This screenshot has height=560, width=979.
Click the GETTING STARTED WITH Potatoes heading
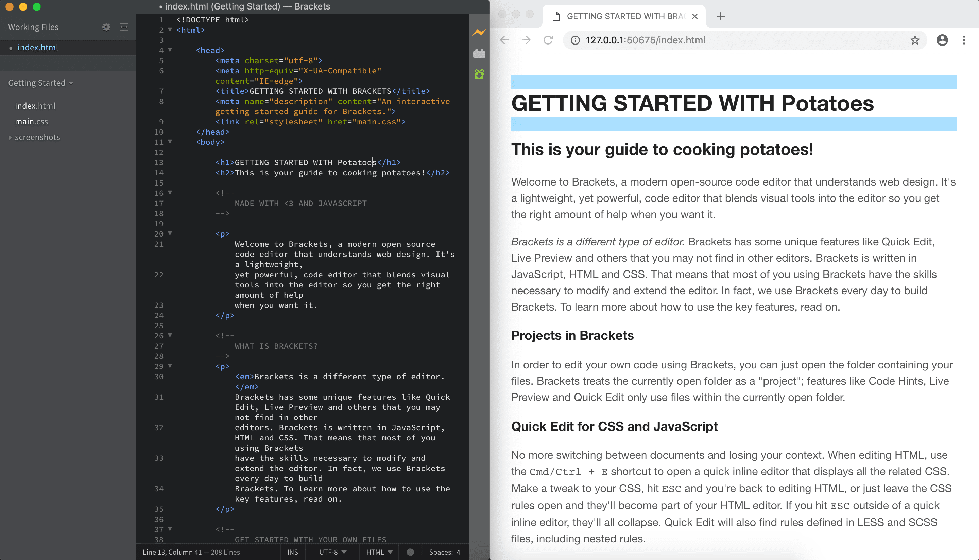tap(692, 103)
